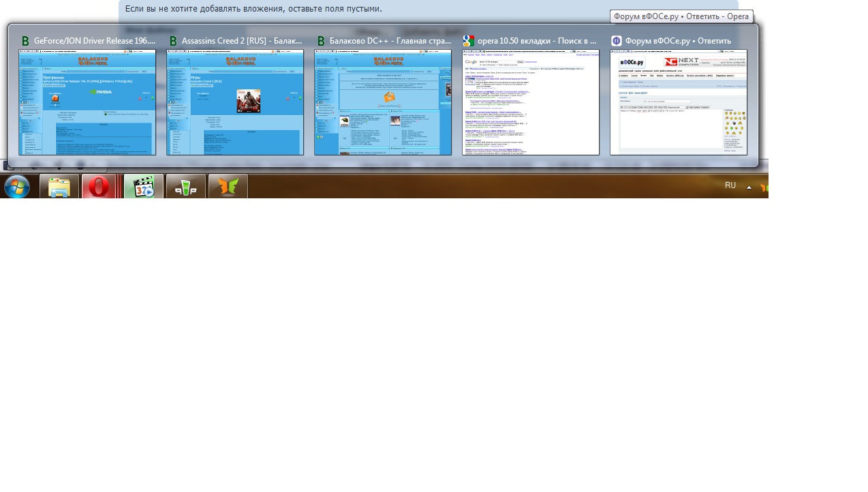Open the Windows Start menu orb
The image size is (868, 492).
click(x=16, y=187)
